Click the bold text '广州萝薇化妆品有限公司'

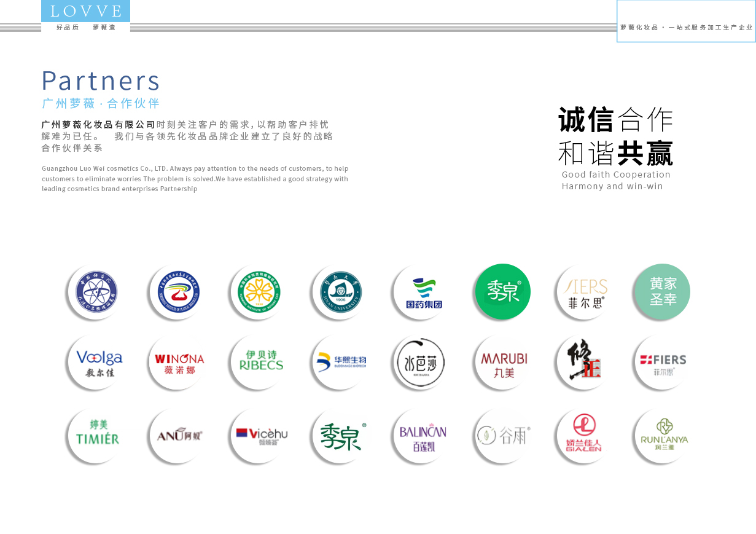pyautogui.click(x=98, y=125)
